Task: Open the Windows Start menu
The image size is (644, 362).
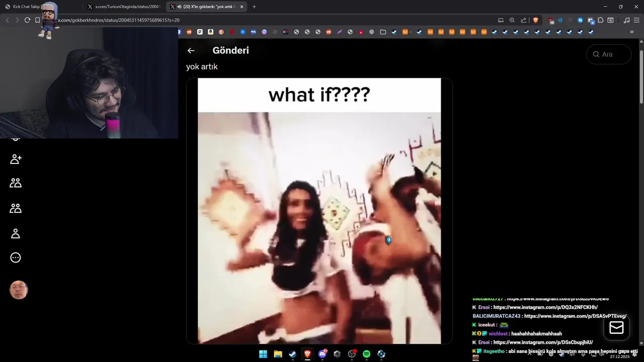Action: [x=263, y=354]
